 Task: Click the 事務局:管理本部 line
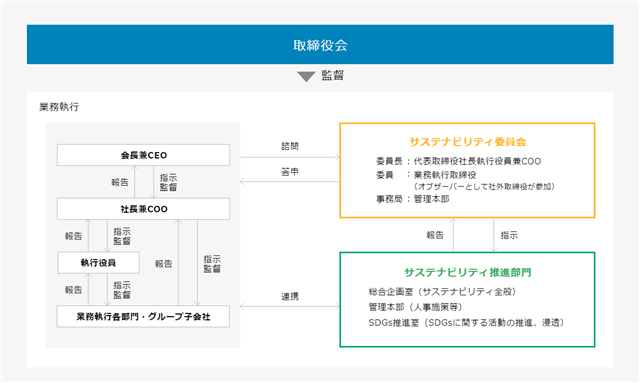(413, 199)
